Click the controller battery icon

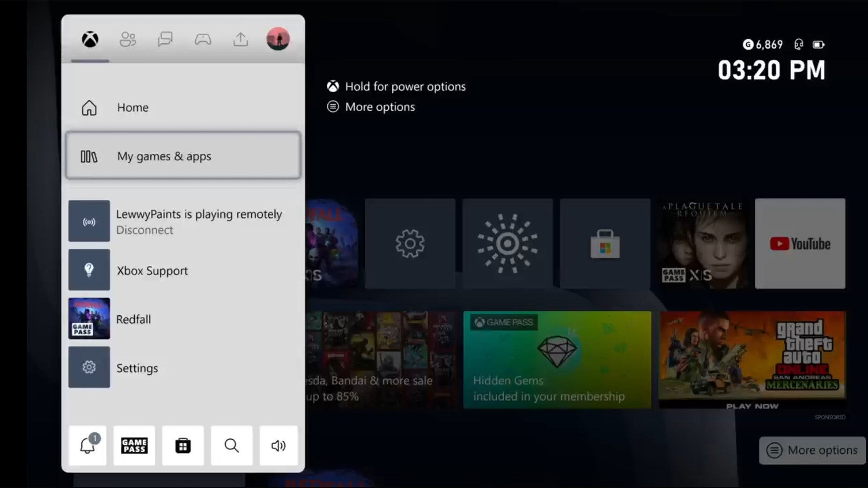coord(818,44)
